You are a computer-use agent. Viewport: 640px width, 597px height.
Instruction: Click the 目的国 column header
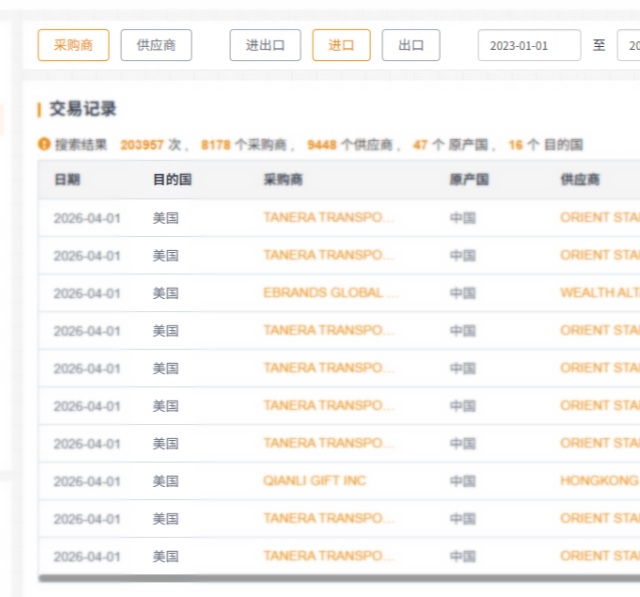click(172, 179)
